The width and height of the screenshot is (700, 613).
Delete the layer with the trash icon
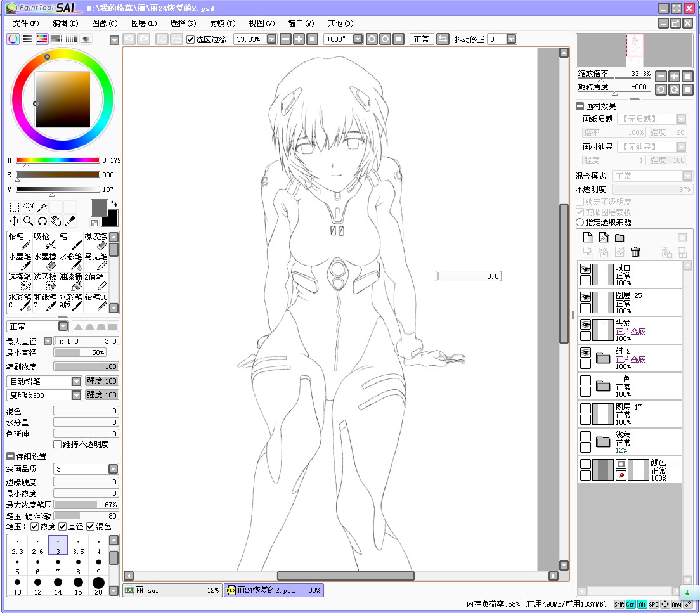pyautogui.click(x=635, y=252)
